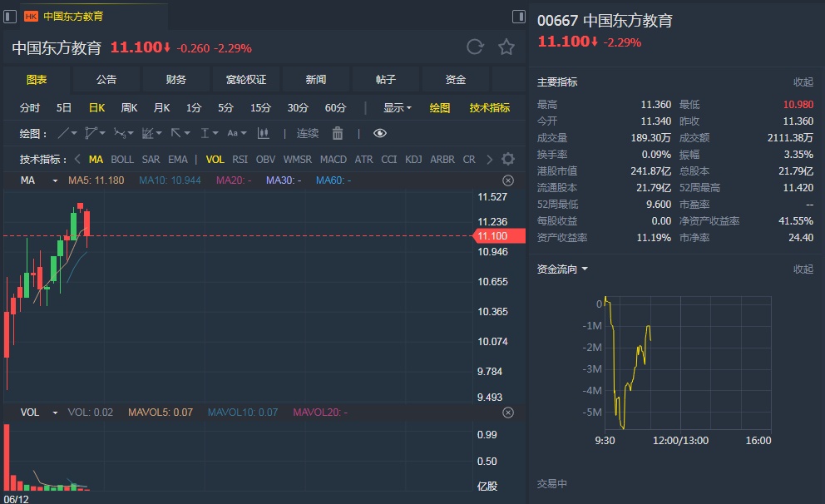Toggle right panel layout icon
The width and height of the screenshot is (825, 504).
[x=519, y=17]
